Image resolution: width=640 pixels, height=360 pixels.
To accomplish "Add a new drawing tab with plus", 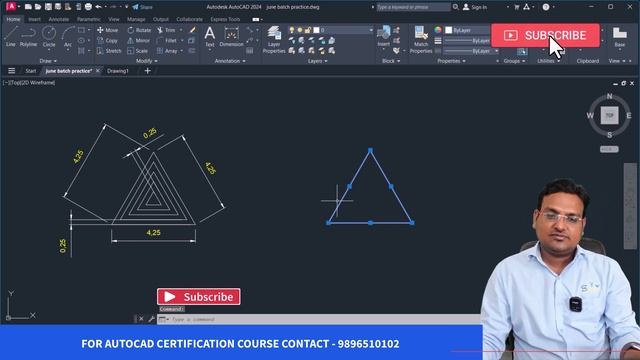I will (x=147, y=71).
